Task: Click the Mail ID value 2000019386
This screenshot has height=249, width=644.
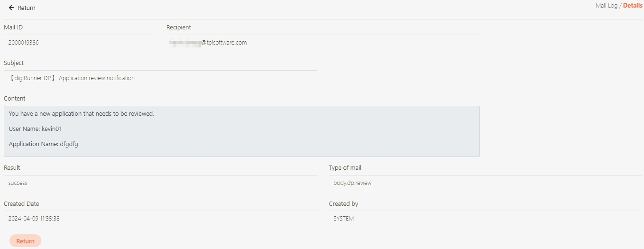Action: pos(24,43)
